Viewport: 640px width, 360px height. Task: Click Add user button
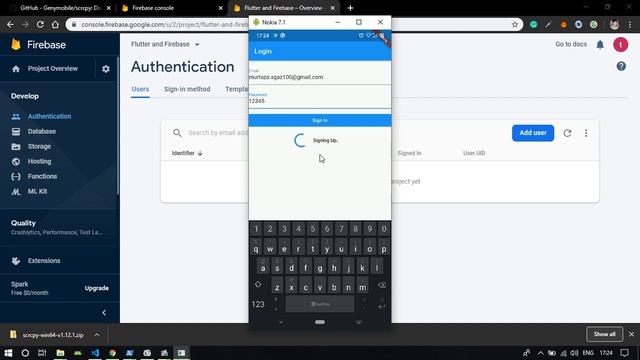point(533,133)
